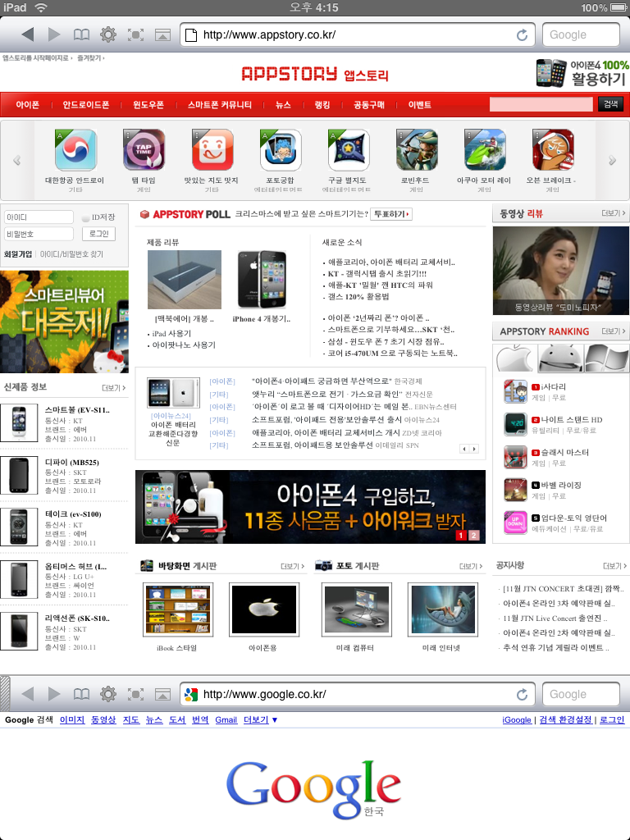The width and height of the screenshot is (630, 840).
Task: Show previous apps in carousel
Action: click(17, 160)
